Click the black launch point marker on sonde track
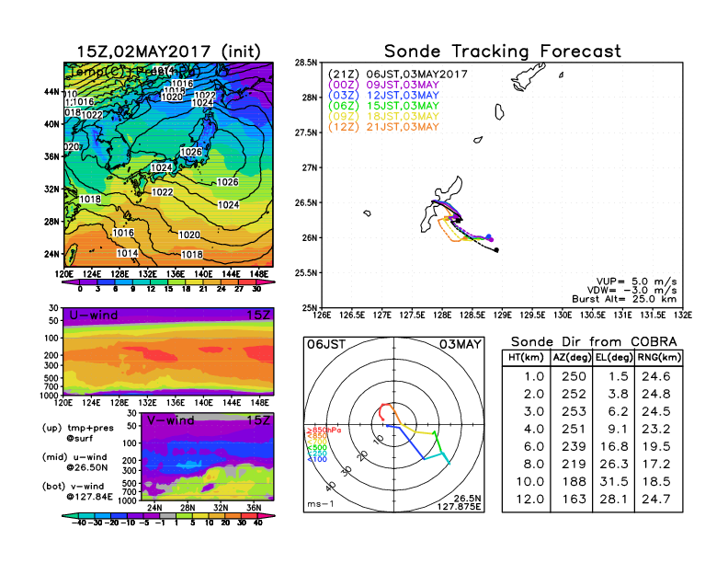Viewport: 728px width, 563px height. (496, 249)
